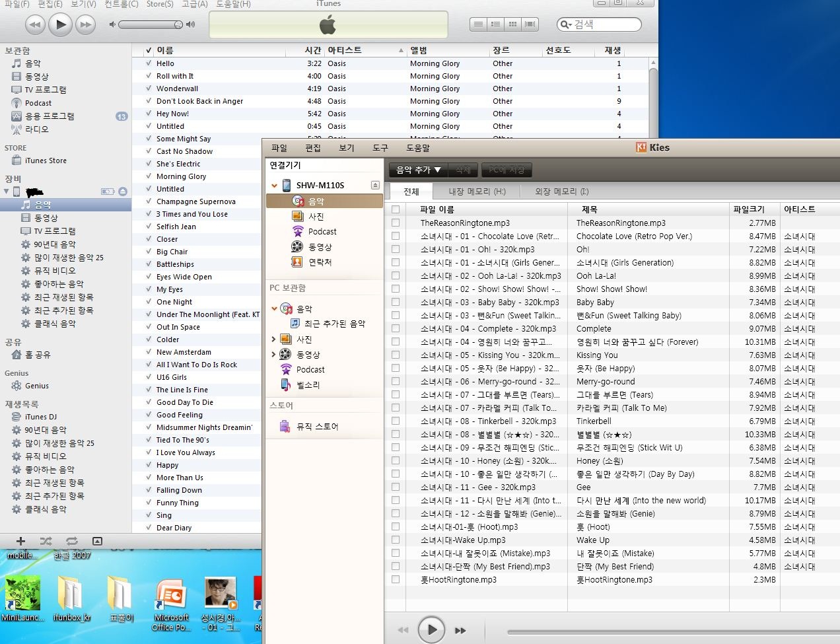Screen dimensions: 840x644
Task: Open iTunes 컨트롤 menu
Action: [122, 4]
